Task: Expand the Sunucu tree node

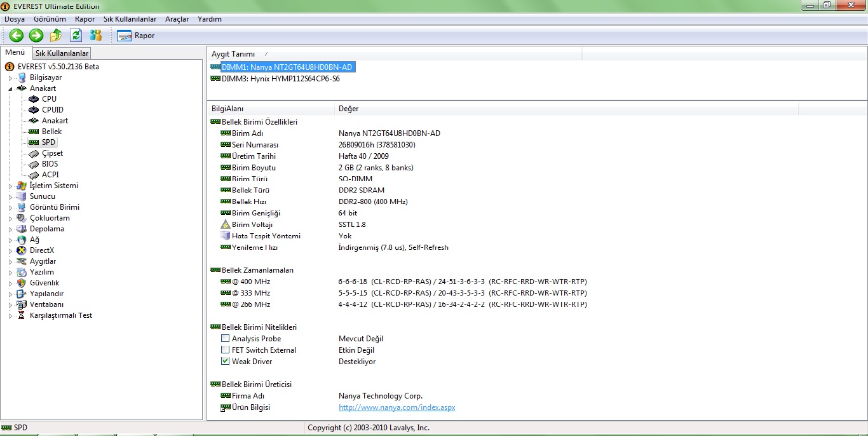Action: click(x=10, y=197)
